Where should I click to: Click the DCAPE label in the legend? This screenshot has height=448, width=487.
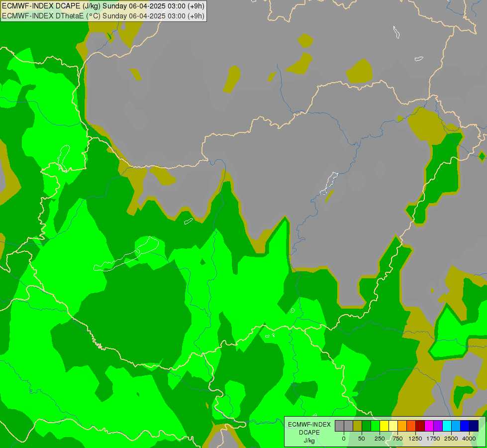[x=309, y=433]
